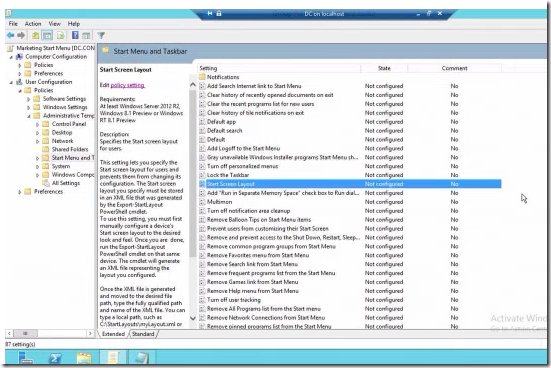Open the File menu

[13, 24]
